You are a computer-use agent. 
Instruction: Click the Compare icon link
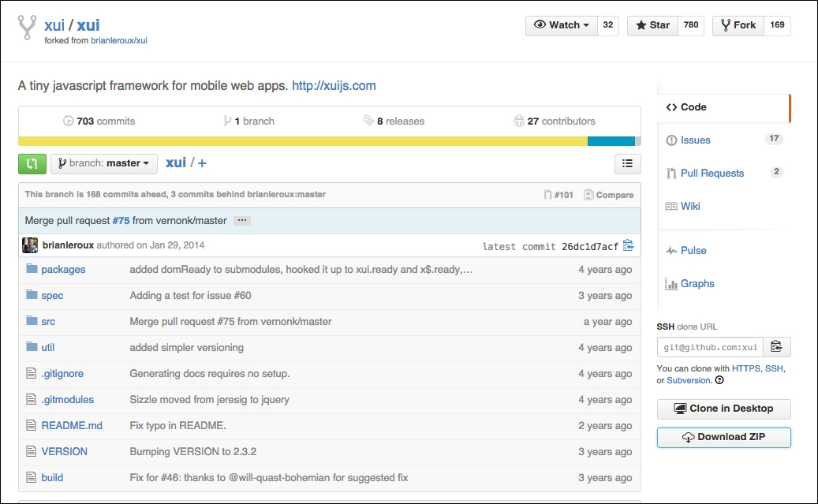(x=609, y=195)
